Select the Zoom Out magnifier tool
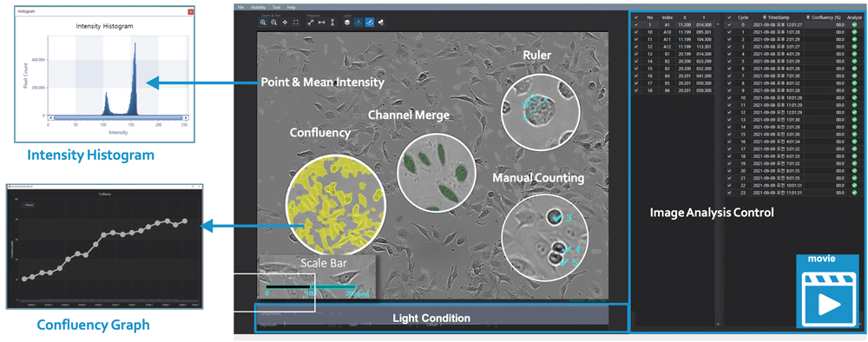The width and height of the screenshot is (868, 342). pos(274,23)
